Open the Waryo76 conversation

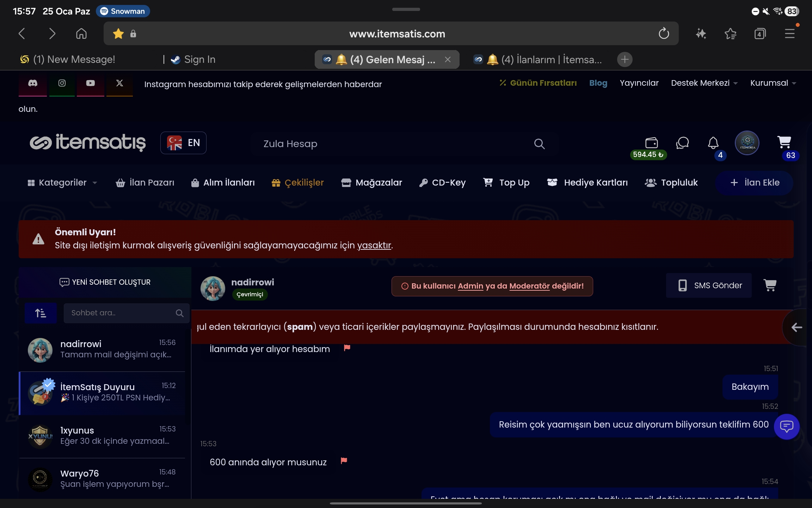[x=102, y=479]
